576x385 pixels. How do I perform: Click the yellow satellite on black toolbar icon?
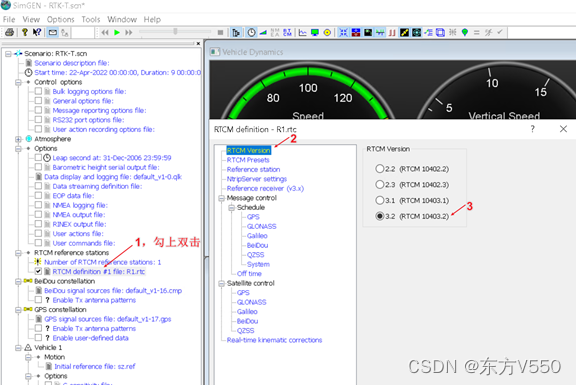pyautogui.click(x=404, y=32)
